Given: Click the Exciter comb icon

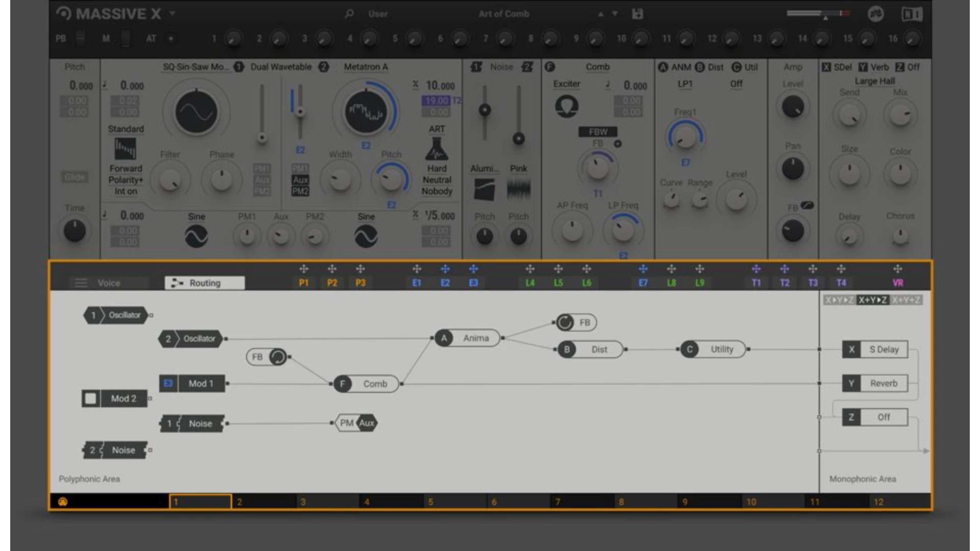Looking at the screenshot, I should coord(567,107).
